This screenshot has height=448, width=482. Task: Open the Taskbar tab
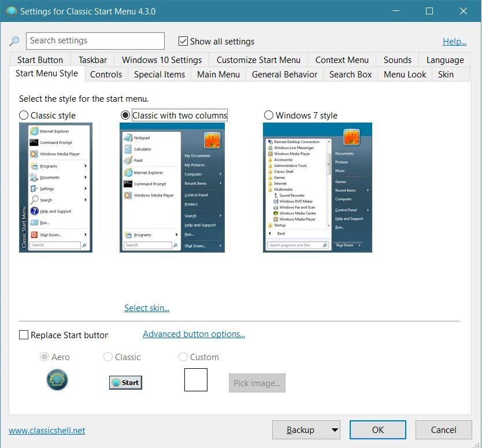(92, 60)
